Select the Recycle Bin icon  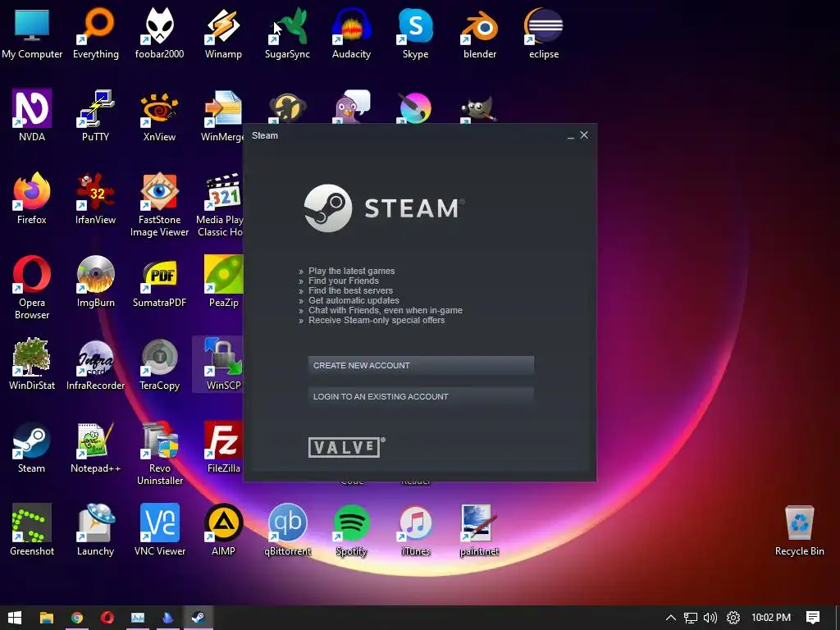799,531
